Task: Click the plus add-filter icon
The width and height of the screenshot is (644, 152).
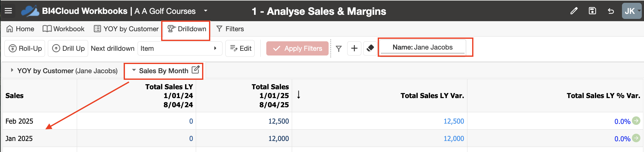Action: [354, 48]
